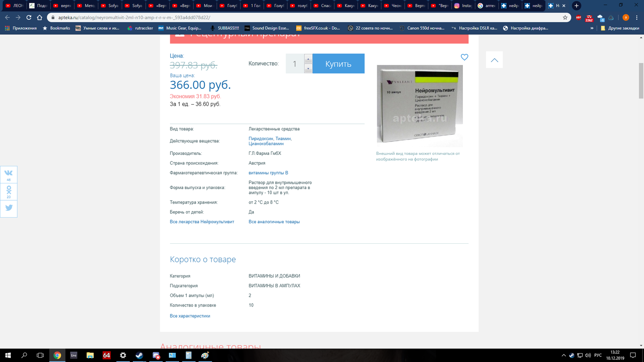
Task: Open the ABP adblock extension
Action: [578, 17]
